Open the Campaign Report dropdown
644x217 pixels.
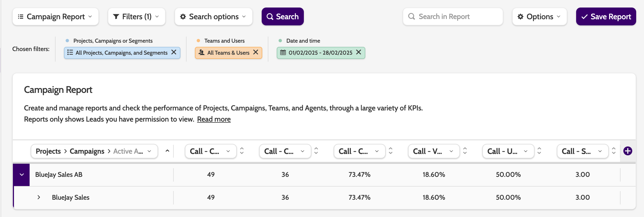(x=55, y=17)
